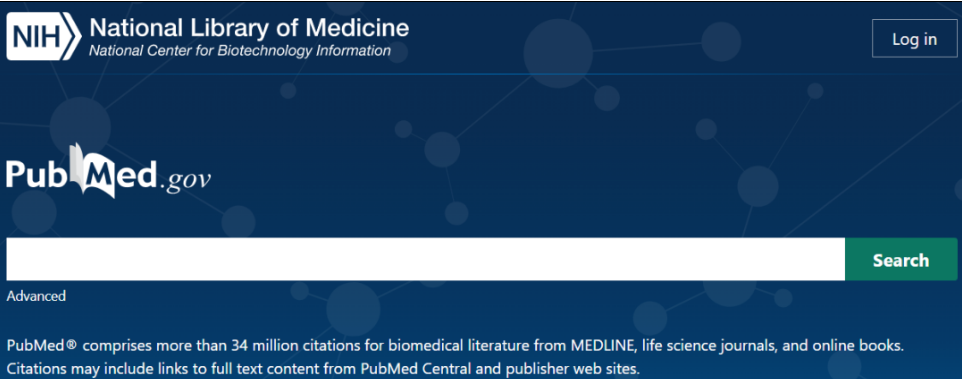Select the white NIH arrow-shaped emblem
The width and height of the screenshot is (962, 379).
click(x=44, y=38)
